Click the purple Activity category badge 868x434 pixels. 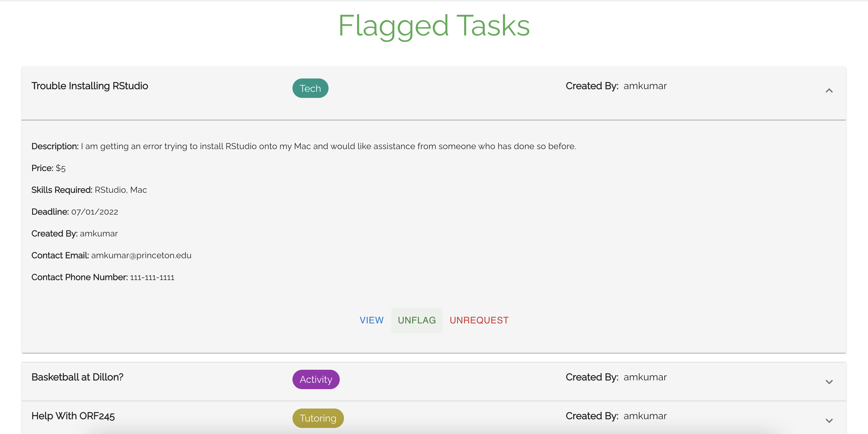pyautogui.click(x=316, y=379)
